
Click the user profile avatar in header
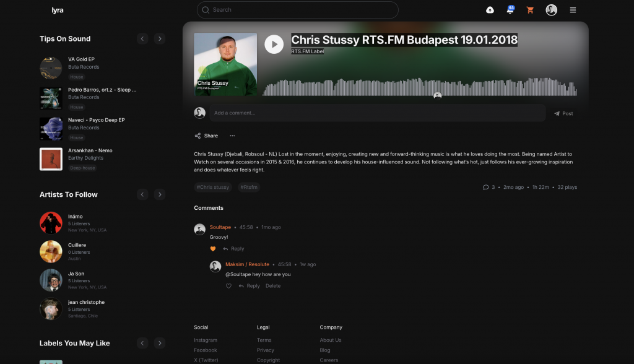(551, 10)
